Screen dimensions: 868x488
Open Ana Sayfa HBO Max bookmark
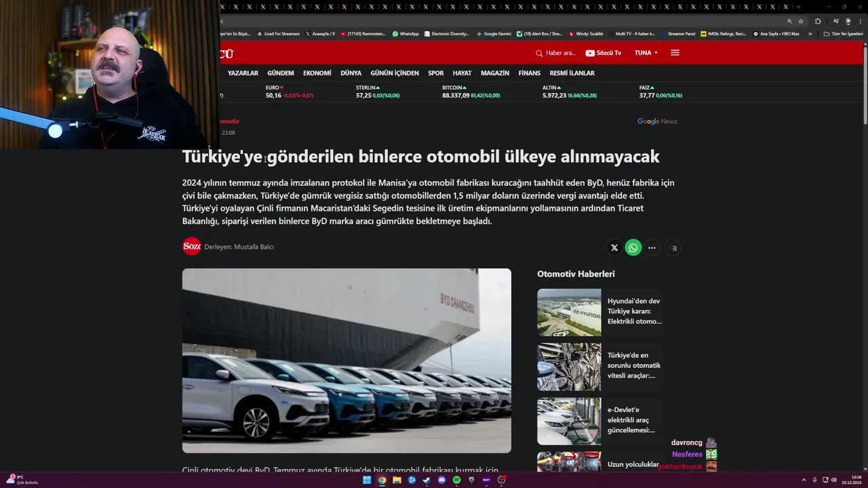(776, 33)
